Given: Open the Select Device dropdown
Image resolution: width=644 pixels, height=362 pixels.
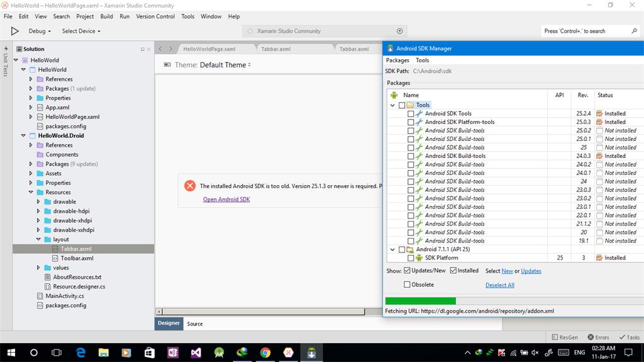Looking at the screenshot, I should (81, 31).
